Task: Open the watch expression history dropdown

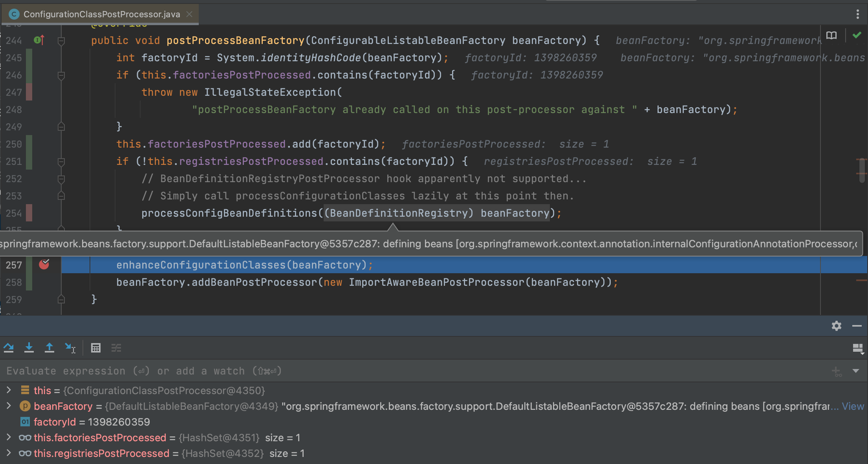Action: 856,371
